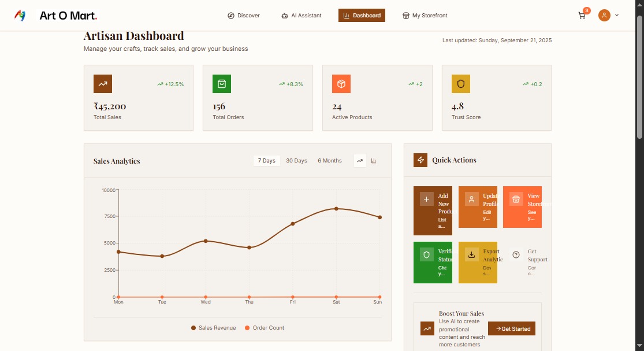644x351 pixels.
Task: Switch to line chart view
Action: [x=360, y=161]
